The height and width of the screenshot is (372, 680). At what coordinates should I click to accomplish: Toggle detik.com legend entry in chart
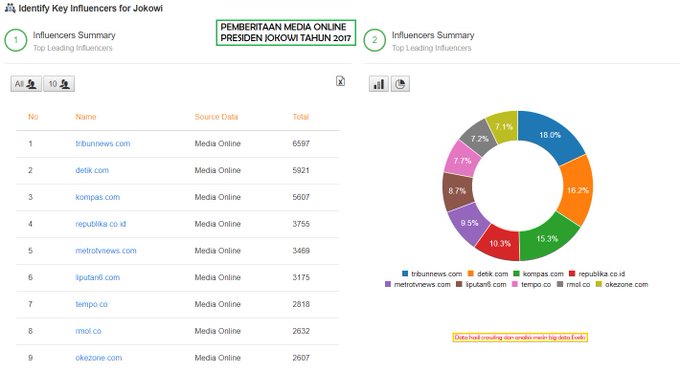[488, 274]
